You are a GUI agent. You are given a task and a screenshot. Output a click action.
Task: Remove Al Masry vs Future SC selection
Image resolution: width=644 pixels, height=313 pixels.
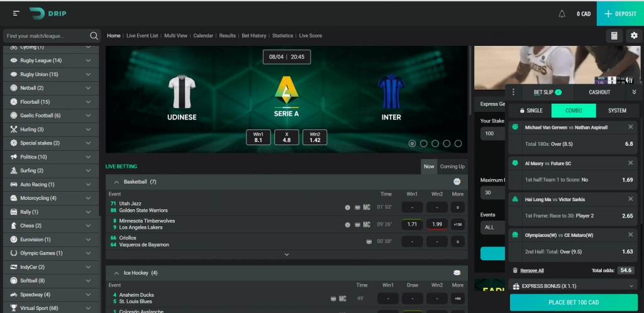tap(630, 163)
